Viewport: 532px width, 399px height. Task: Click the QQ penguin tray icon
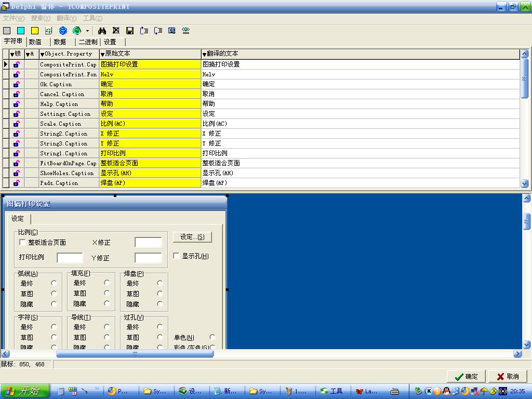446,391
